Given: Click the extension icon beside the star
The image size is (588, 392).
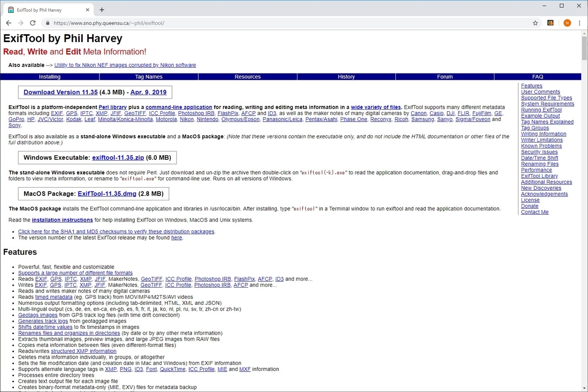Looking at the screenshot, I should click(551, 23).
